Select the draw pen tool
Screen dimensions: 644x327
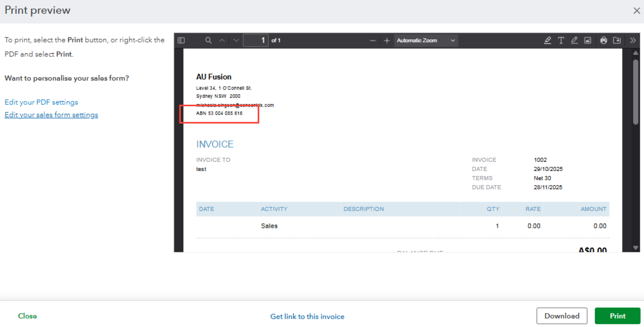pyautogui.click(x=574, y=41)
